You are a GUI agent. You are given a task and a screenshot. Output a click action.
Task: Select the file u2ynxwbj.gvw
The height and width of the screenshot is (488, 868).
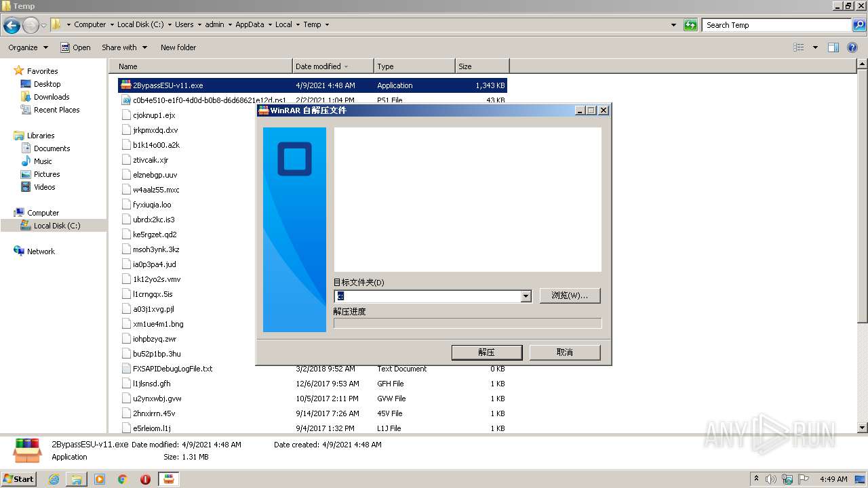coord(157,399)
